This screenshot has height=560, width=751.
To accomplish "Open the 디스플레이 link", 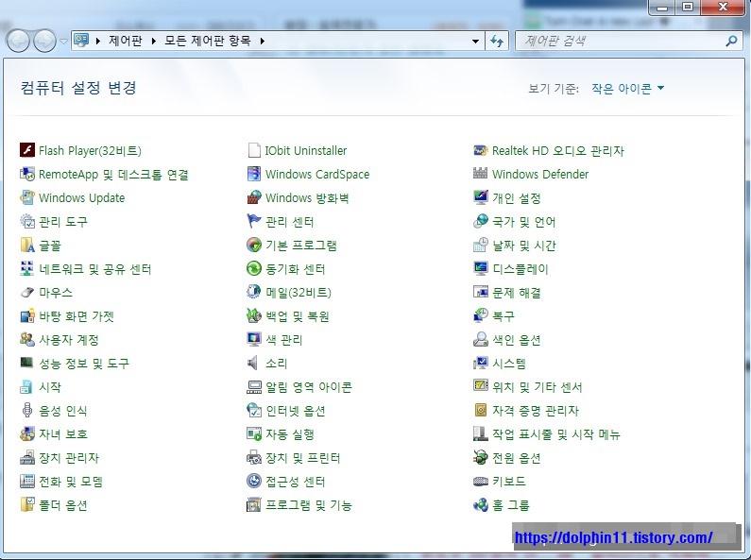I will tap(521, 269).
